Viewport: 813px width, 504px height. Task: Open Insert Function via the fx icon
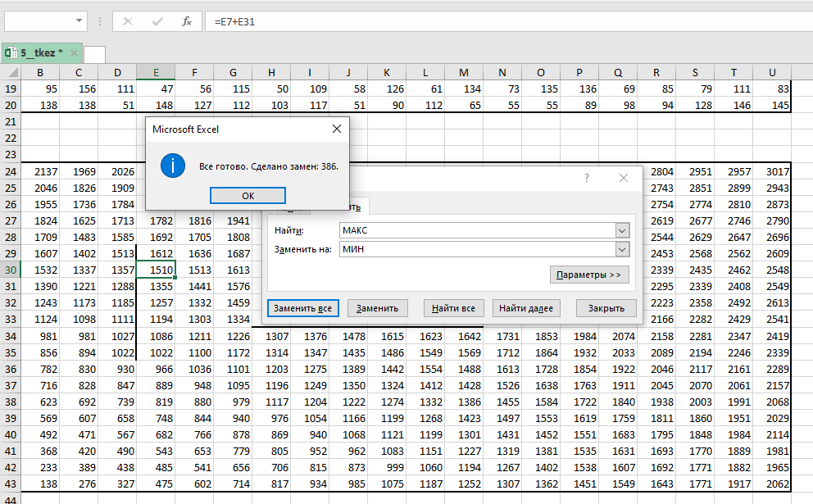point(187,21)
